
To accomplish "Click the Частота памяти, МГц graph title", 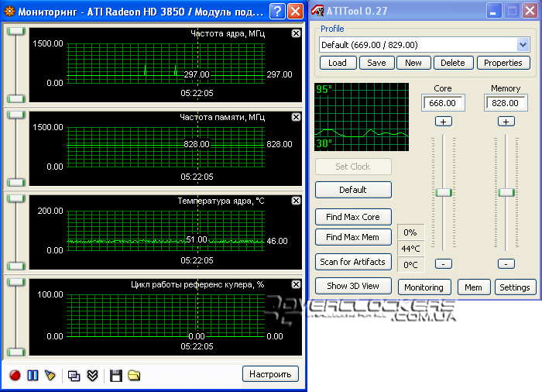I will coord(222,117).
